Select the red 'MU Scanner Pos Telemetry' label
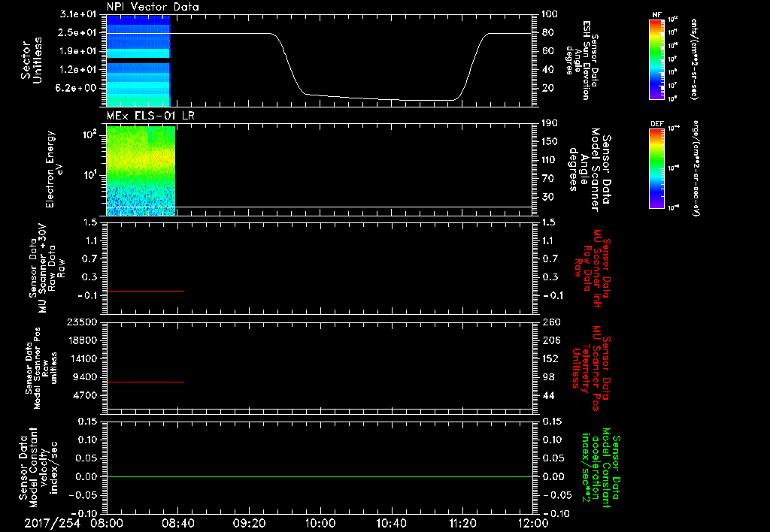 coord(593,368)
